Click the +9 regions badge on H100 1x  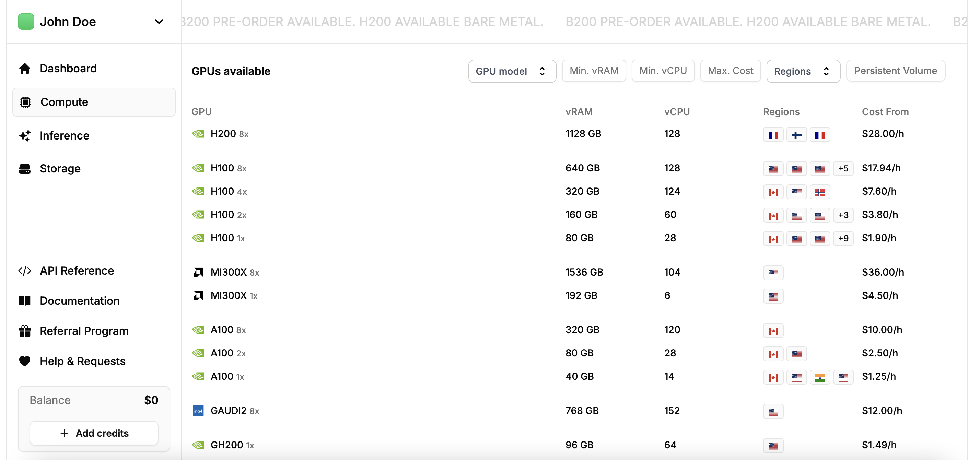click(843, 238)
